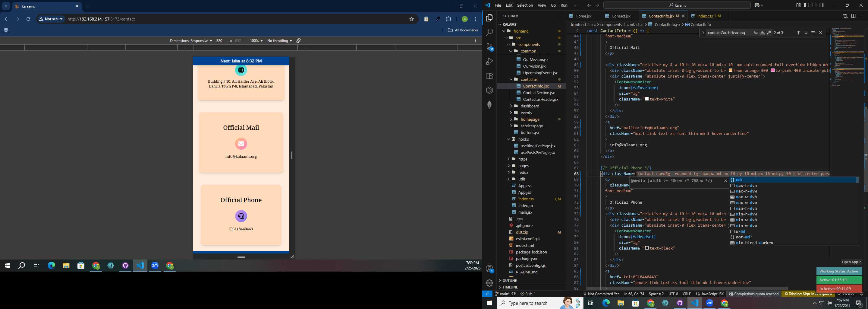Click Chrome DevTools device toolbar more options

point(476,40)
